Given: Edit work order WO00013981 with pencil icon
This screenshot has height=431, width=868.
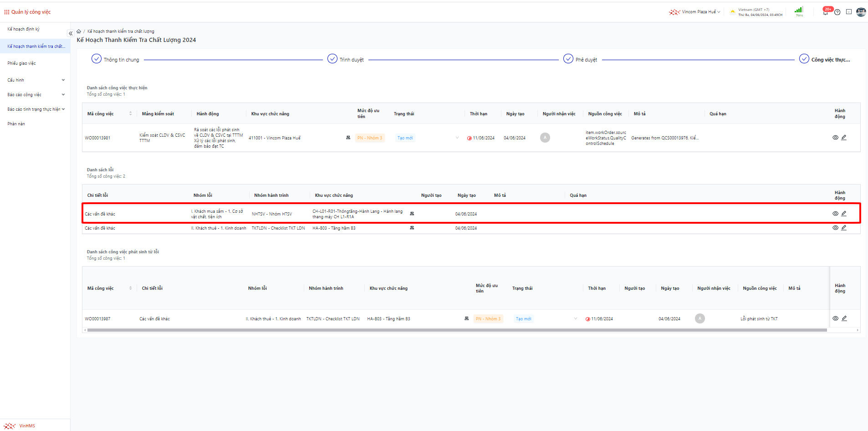Looking at the screenshot, I should tap(844, 138).
